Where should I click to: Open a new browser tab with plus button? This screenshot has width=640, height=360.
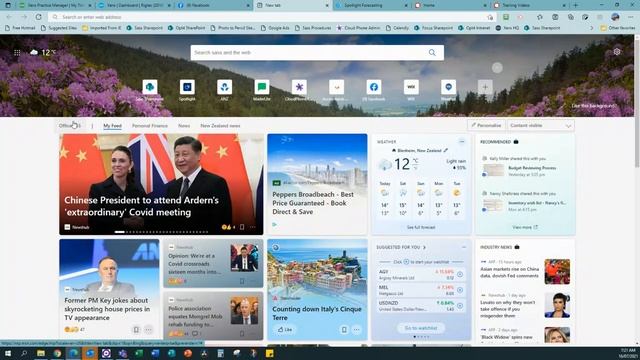coord(576,5)
